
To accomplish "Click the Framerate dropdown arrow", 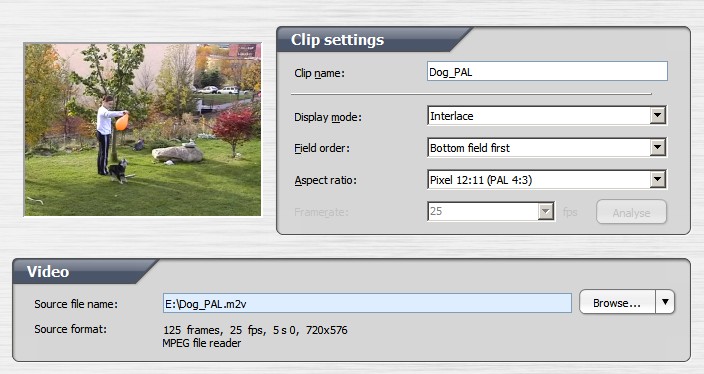I will (x=546, y=211).
